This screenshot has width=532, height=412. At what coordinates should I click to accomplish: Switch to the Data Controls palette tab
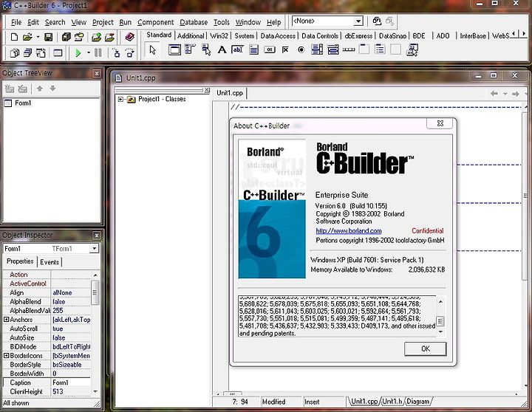[x=320, y=36]
